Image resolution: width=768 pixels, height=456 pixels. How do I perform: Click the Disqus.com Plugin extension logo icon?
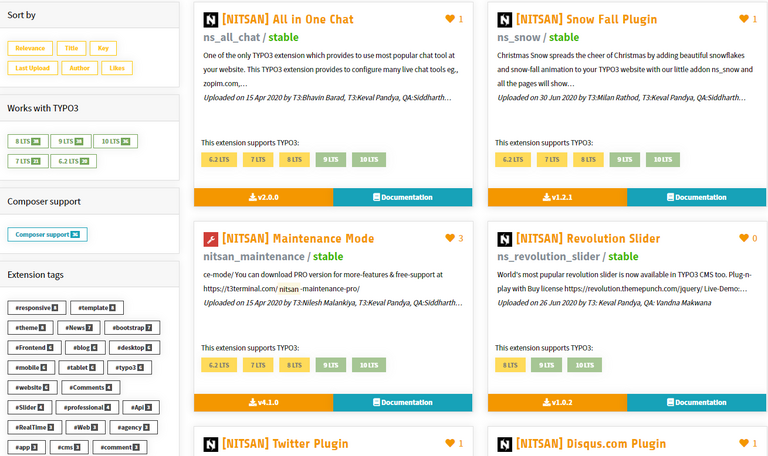point(504,443)
